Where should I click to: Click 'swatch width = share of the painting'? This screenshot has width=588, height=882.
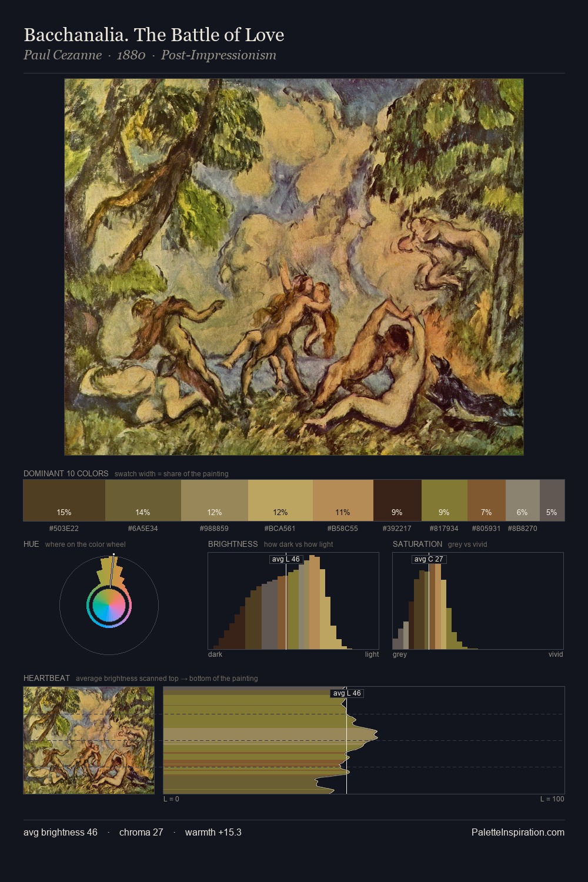pyautogui.click(x=172, y=474)
